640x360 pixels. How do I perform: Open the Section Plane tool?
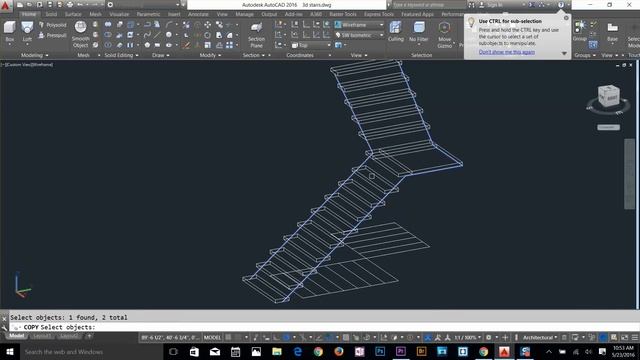click(x=256, y=35)
